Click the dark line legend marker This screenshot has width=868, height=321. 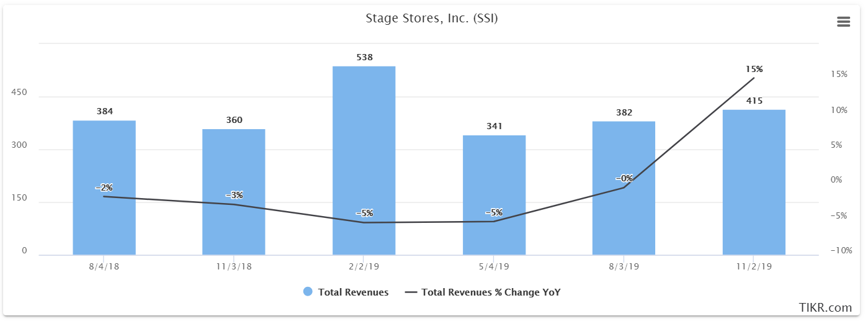411,292
